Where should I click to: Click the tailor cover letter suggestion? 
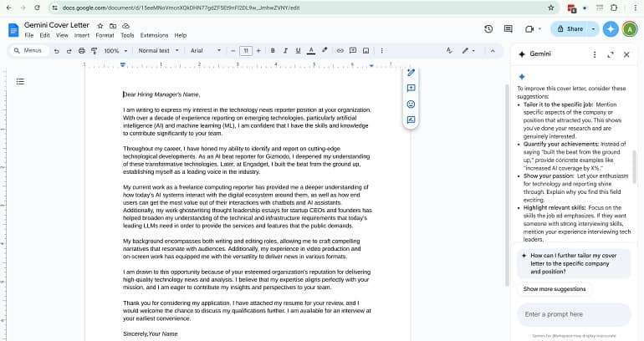(574, 263)
